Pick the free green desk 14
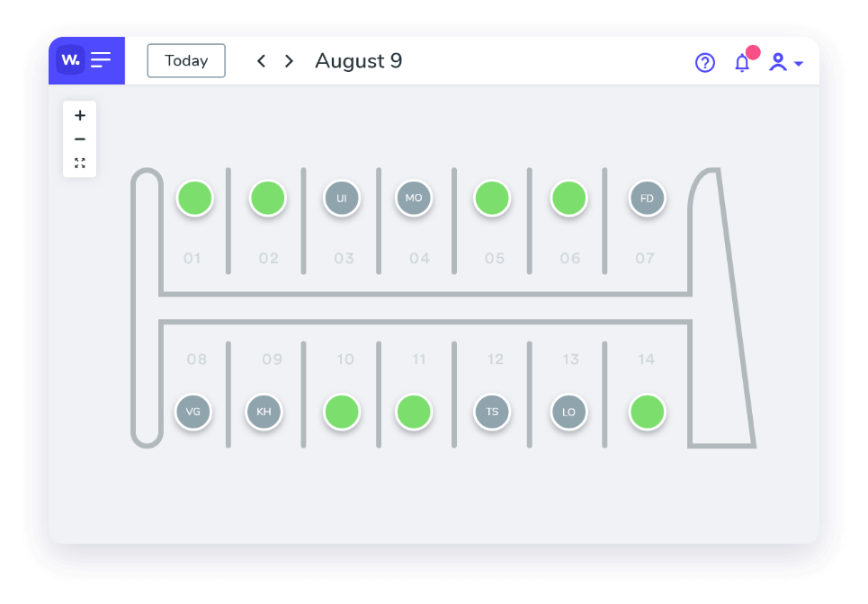This screenshot has width=868, height=604. (x=647, y=413)
